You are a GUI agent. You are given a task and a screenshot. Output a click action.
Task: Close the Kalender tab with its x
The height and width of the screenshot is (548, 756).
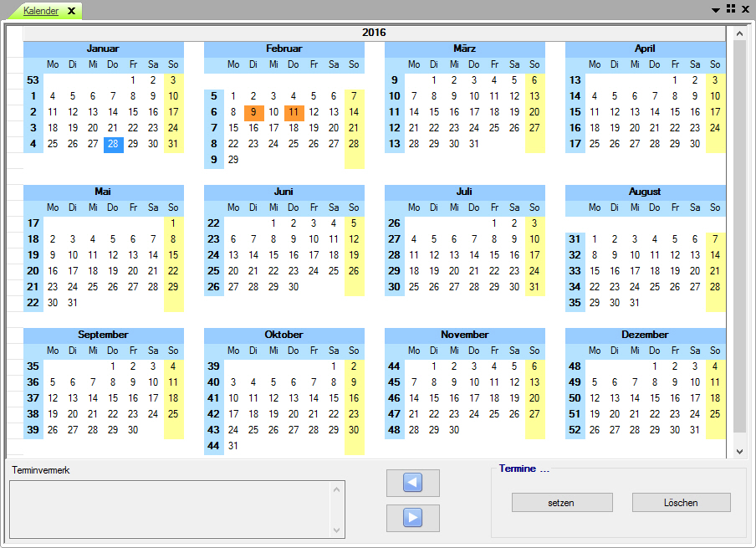tap(72, 11)
